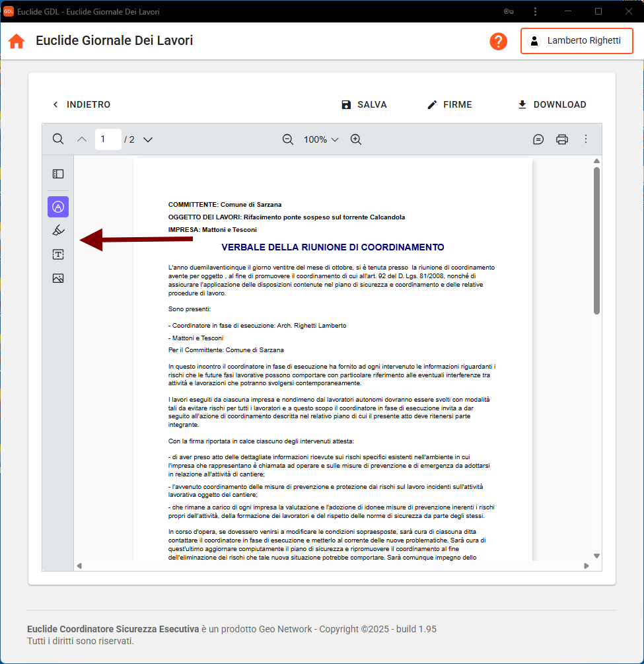Viewport: 644px width, 664px height.
Task: Select the insert image tool
Action: 58,278
